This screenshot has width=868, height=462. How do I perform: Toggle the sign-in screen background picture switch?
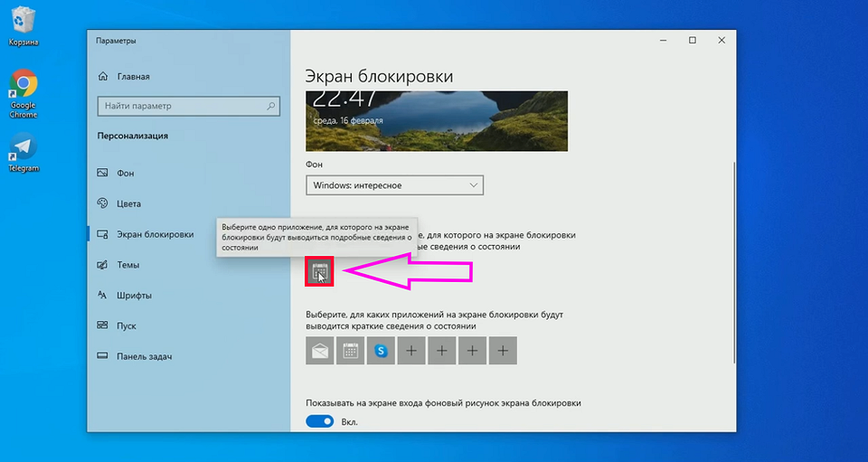(x=320, y=421)
